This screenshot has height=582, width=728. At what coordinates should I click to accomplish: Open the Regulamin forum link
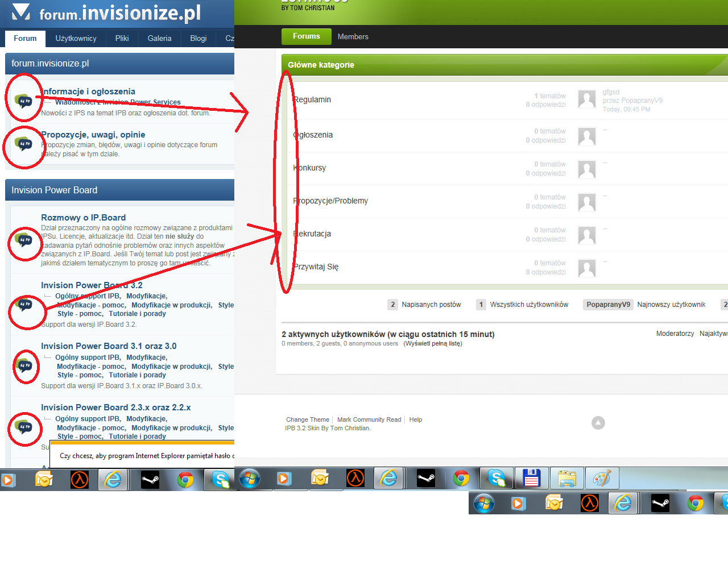tap(313, 100)
